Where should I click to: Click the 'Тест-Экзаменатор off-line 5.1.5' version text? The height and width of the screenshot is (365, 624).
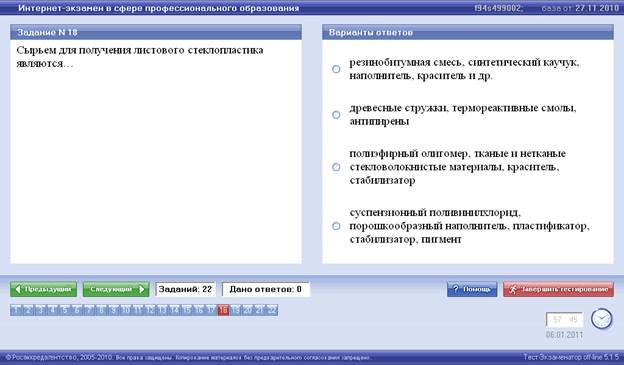pyautogui.click(x=571, y=357)
